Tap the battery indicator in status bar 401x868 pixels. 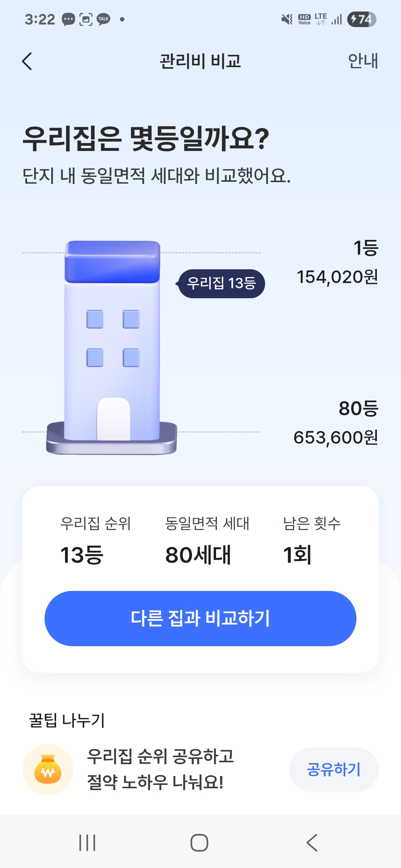(361, 19)
